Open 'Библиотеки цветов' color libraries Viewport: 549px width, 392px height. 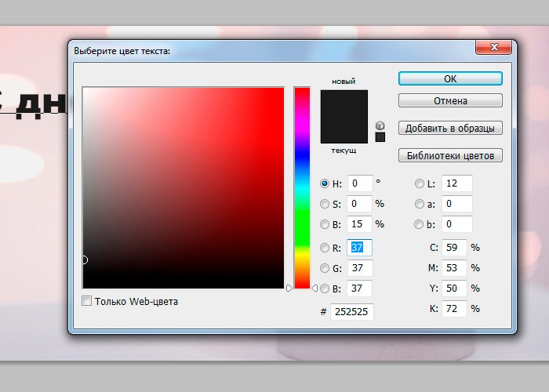click(x=450, y=155)
